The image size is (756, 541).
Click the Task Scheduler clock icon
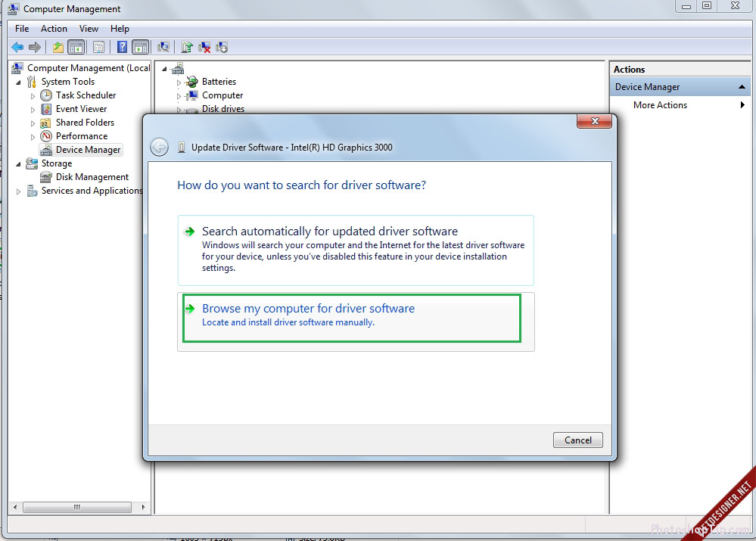click(x=46, y=95)
